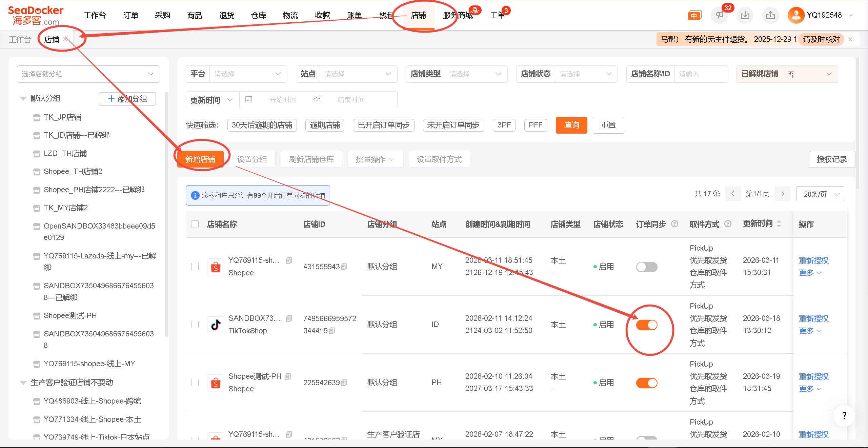Disable order sync for SANDBOX73 TikTokShop store
This screenshot has height=448, width=868.
tap(646, 325)
